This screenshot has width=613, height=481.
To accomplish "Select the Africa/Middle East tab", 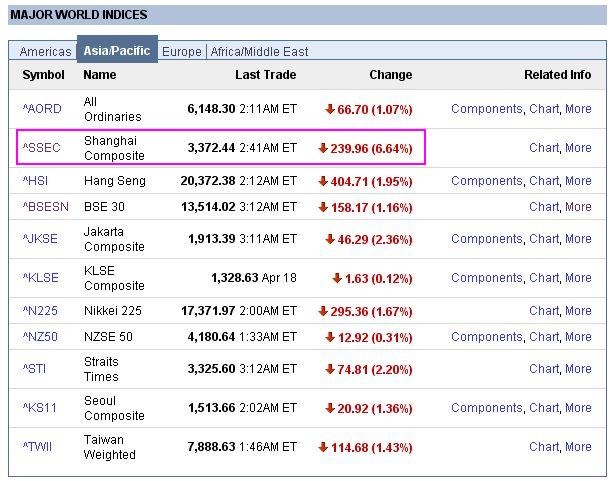I will (259, 51).
